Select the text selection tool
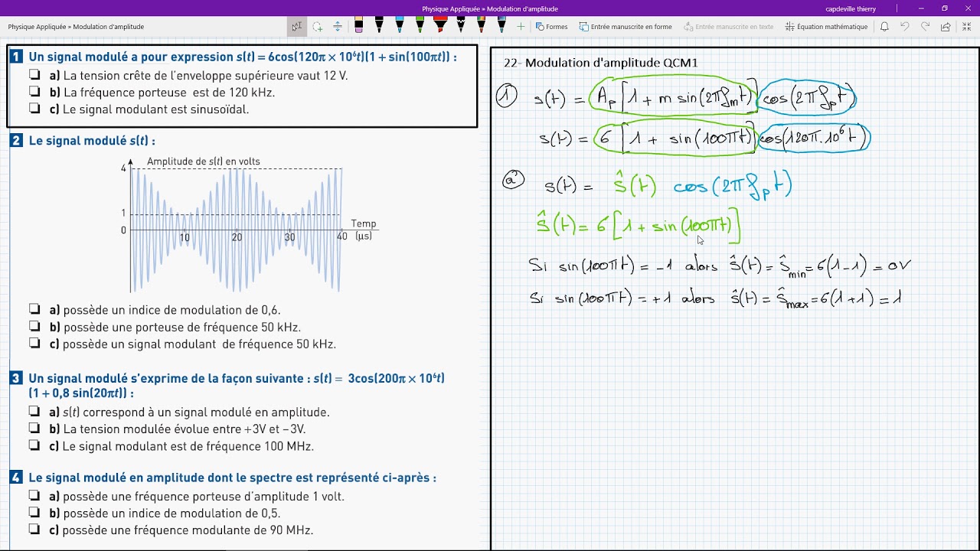This screenshot has width=980, height=551. pyautogui.click(x=297, y=26)
